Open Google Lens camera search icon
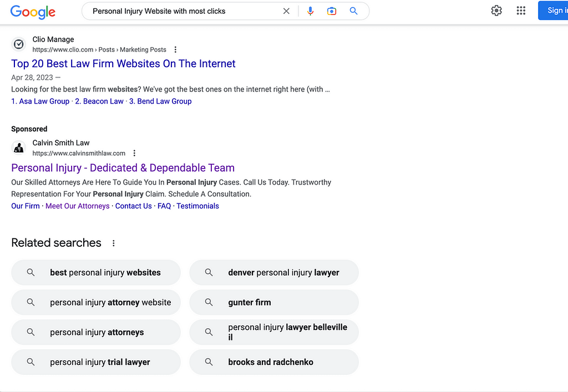568x392 pixels. pyautogui.click(x=332, y=11)
